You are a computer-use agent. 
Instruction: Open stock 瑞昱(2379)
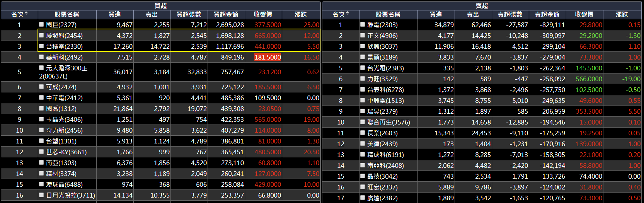coord(382,111)
